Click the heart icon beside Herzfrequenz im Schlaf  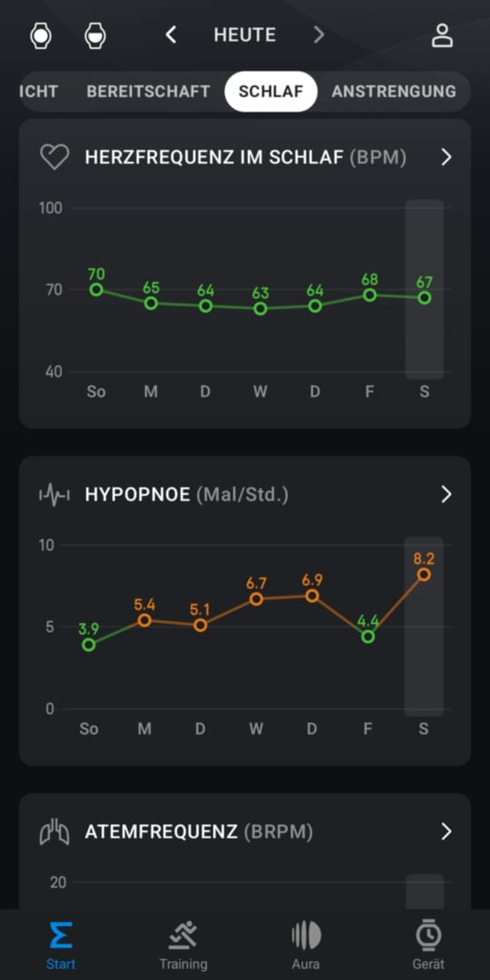pos(54,157)
